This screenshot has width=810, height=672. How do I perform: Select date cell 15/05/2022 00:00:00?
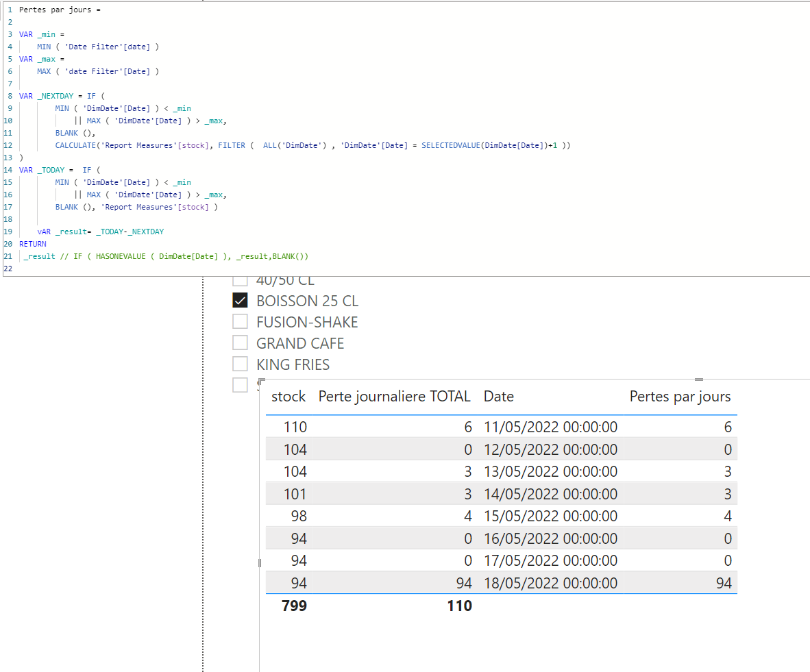[550, 516]
